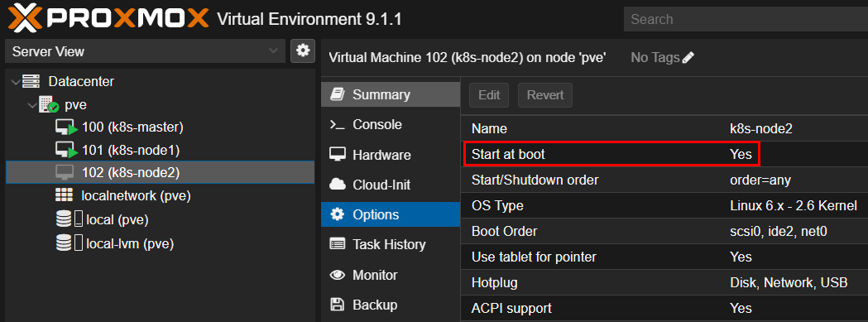Select 102 (k8s-node2) tree row
The height and width of the screenshot is (322, 868).
[160, 172]
